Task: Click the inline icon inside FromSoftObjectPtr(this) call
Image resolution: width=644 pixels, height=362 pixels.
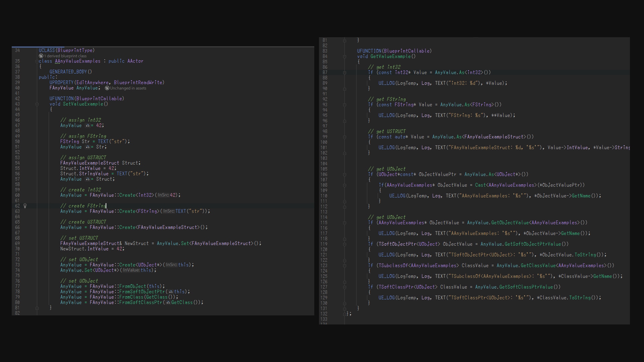Action: [170, 292]
